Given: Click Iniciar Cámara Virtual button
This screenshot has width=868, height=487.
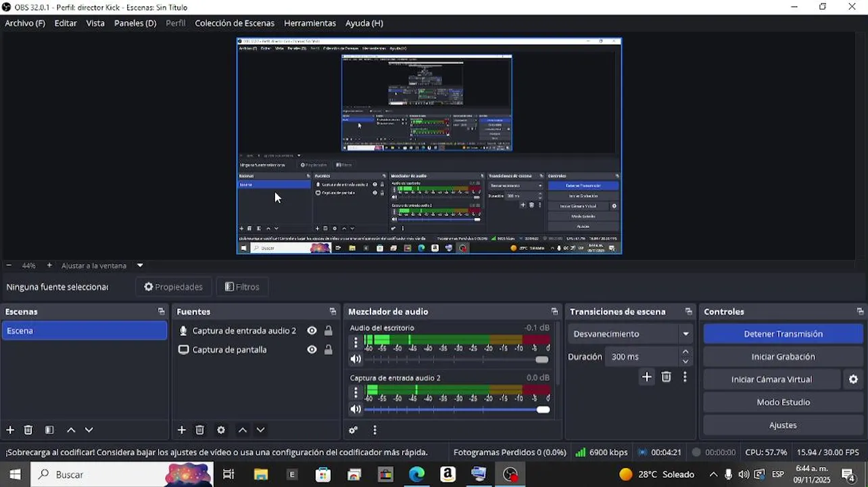Looking at the screenshot, I should [771, 379].
